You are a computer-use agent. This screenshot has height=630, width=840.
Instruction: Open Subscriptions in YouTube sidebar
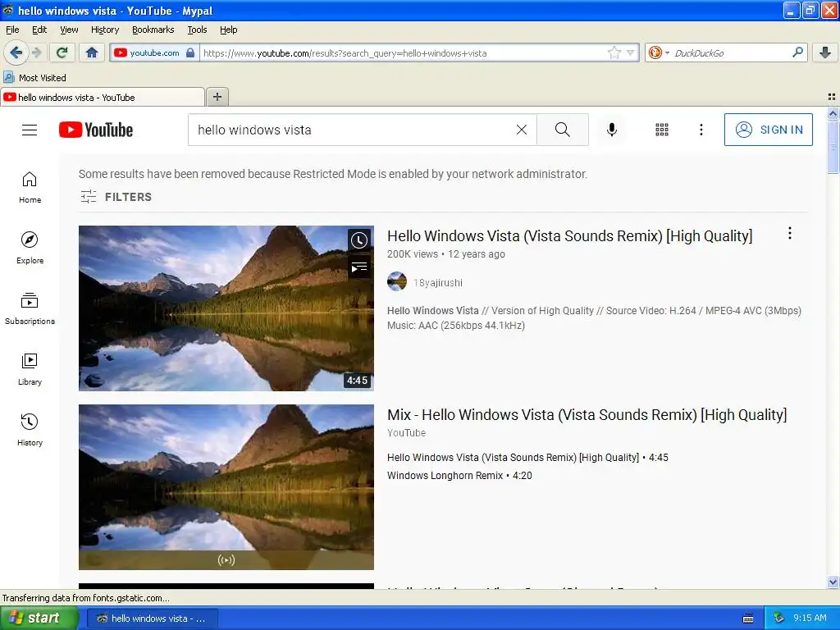30,308
